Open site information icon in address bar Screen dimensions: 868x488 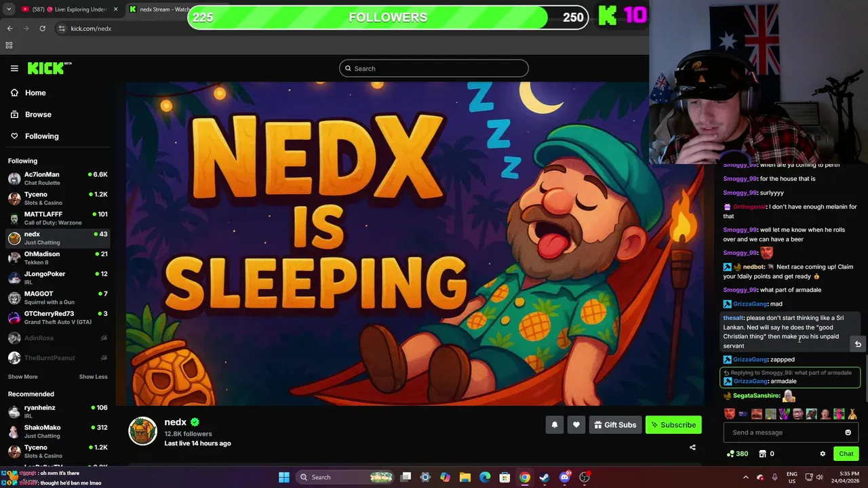pyautogui.click(x=62, y=28)
